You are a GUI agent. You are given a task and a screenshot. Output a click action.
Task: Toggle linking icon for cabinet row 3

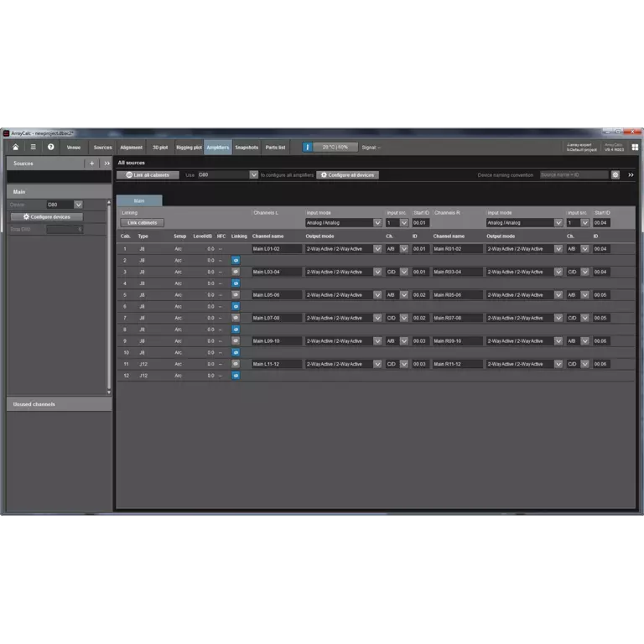[x=236, y=272]
